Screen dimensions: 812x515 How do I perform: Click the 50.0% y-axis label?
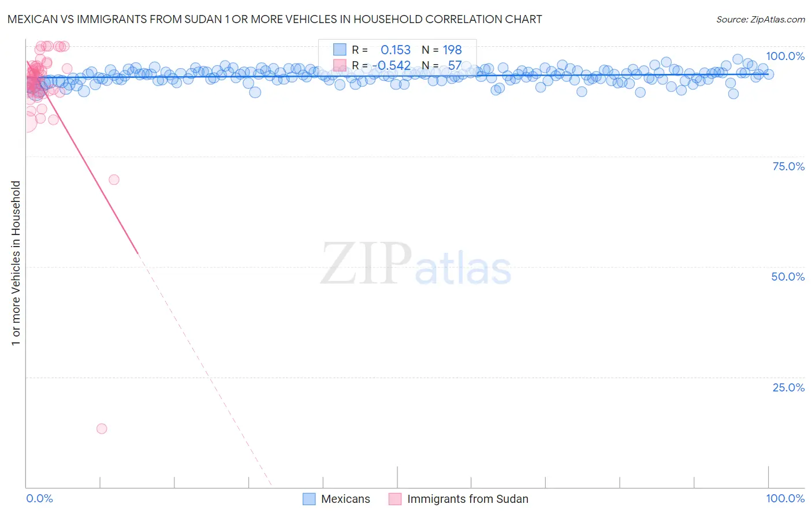click(788, 277)
